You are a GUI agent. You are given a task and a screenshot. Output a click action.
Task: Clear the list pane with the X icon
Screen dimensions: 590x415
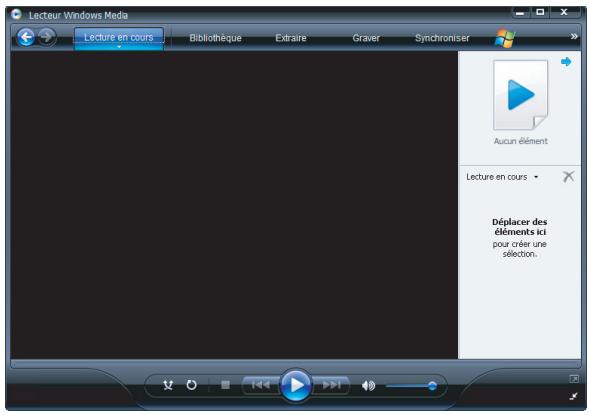(568, 176)
